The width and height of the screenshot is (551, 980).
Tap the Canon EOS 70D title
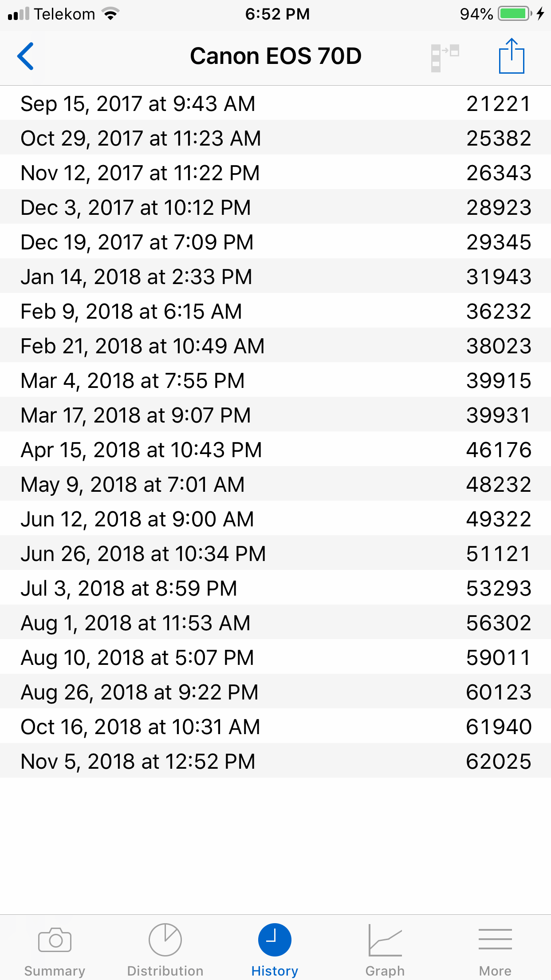[x=275, y=56]
